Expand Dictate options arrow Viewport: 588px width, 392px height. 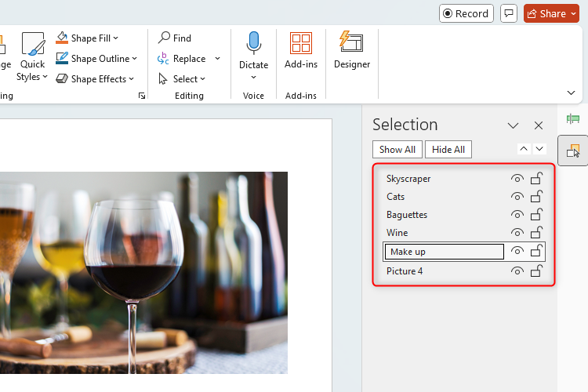point(253,78)
